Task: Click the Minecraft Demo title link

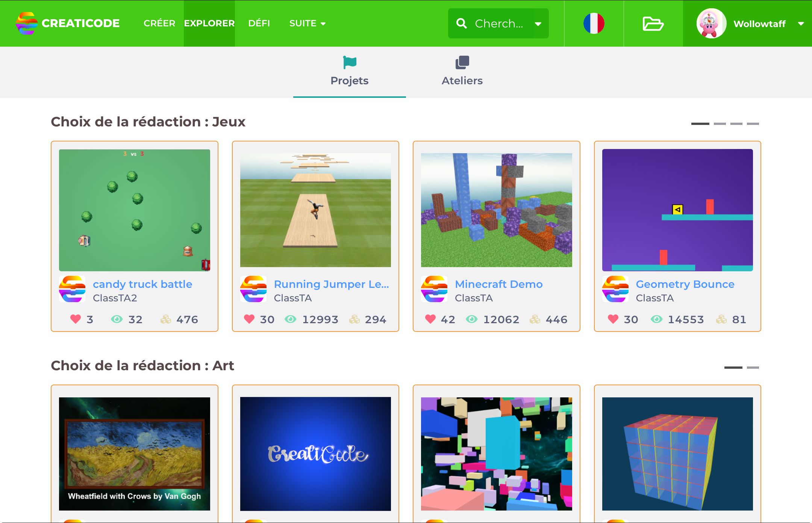Action: pos(499,284)
